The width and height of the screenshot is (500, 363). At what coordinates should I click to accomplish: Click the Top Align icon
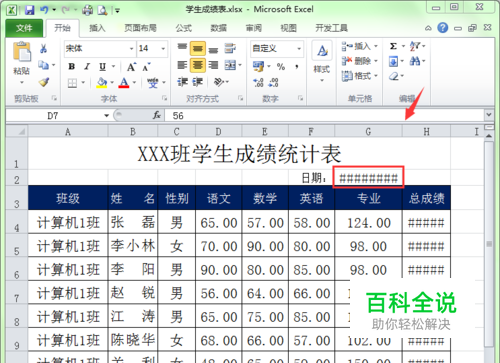click(x=182, y=48)
